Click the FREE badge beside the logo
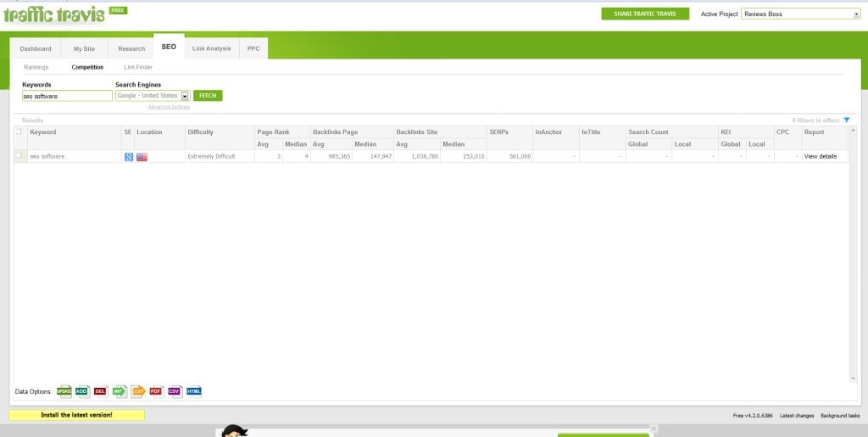The width and height of the screenshot is (868, 437). 117,10
